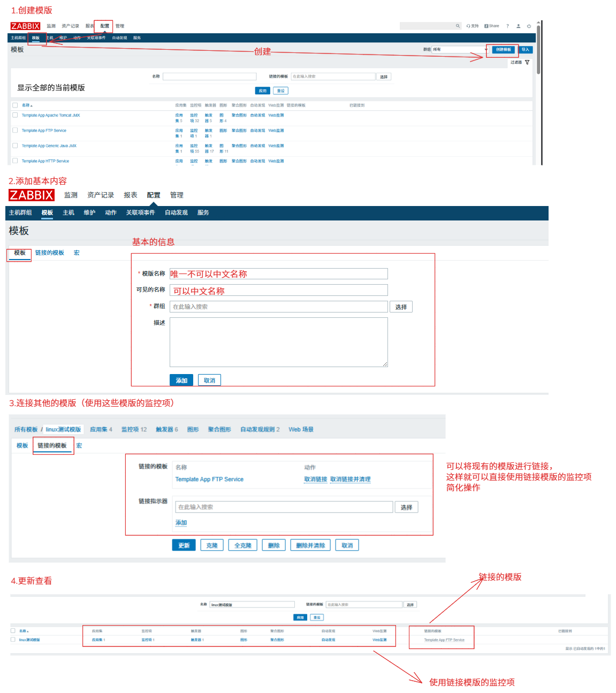
Task: Click the large ZABBIX logo
Action: (32, 195)
